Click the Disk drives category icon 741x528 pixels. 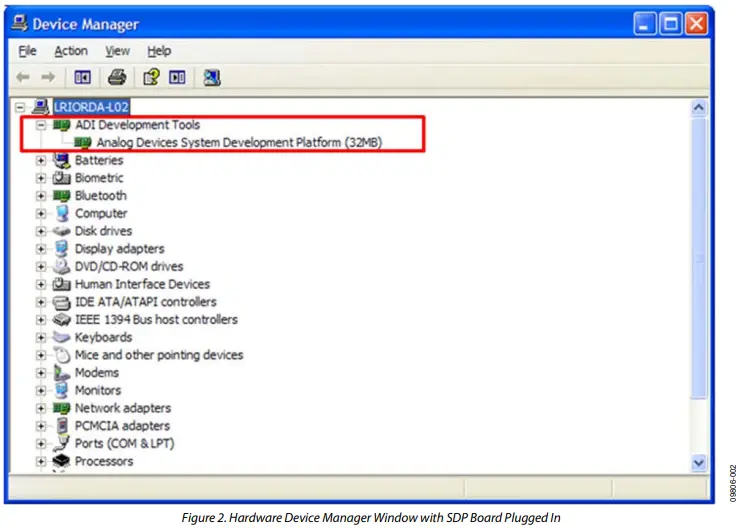tap(61, 231)
